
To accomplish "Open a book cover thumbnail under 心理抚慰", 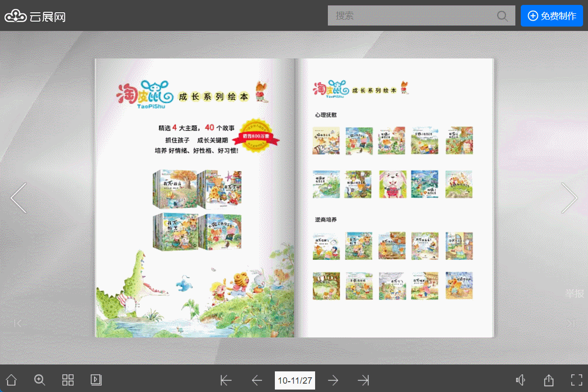I will 326,140.
